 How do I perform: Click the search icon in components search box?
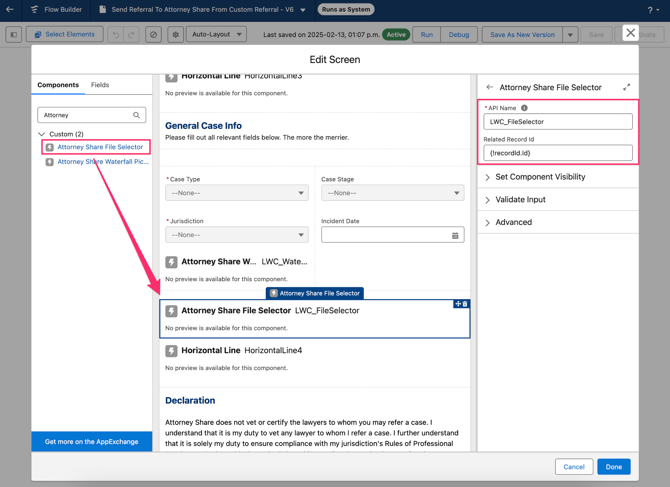point(137,115)
